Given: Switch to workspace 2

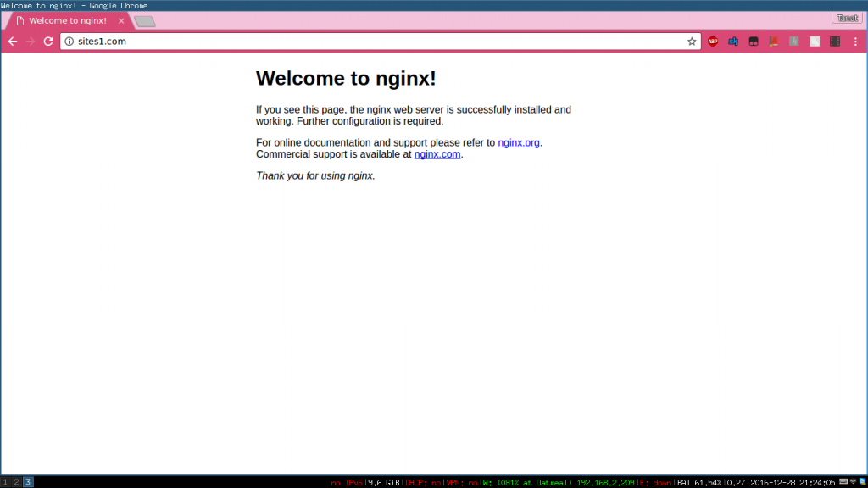Looking at the screenshot, I should point(17,482).
